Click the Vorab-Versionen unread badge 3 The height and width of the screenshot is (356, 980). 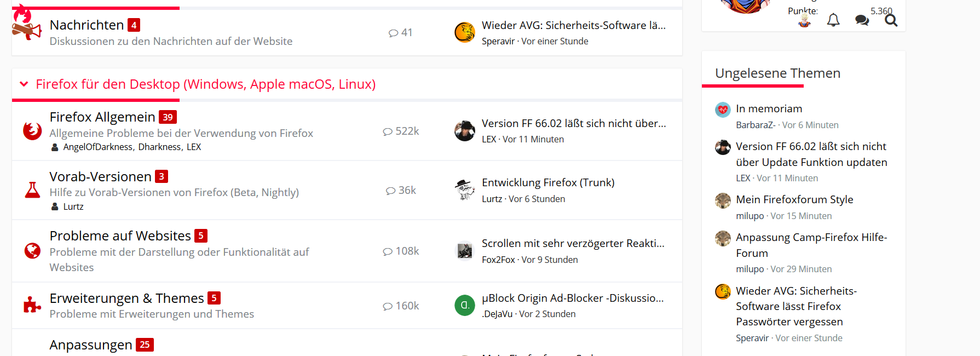coord(161,176)
